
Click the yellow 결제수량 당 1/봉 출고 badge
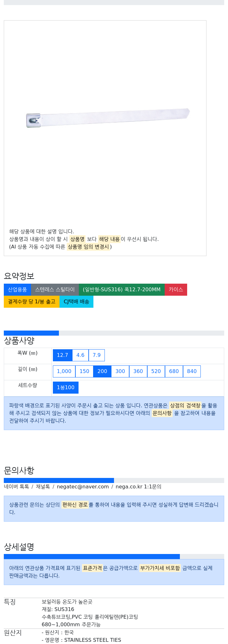[x=32, y=302]
